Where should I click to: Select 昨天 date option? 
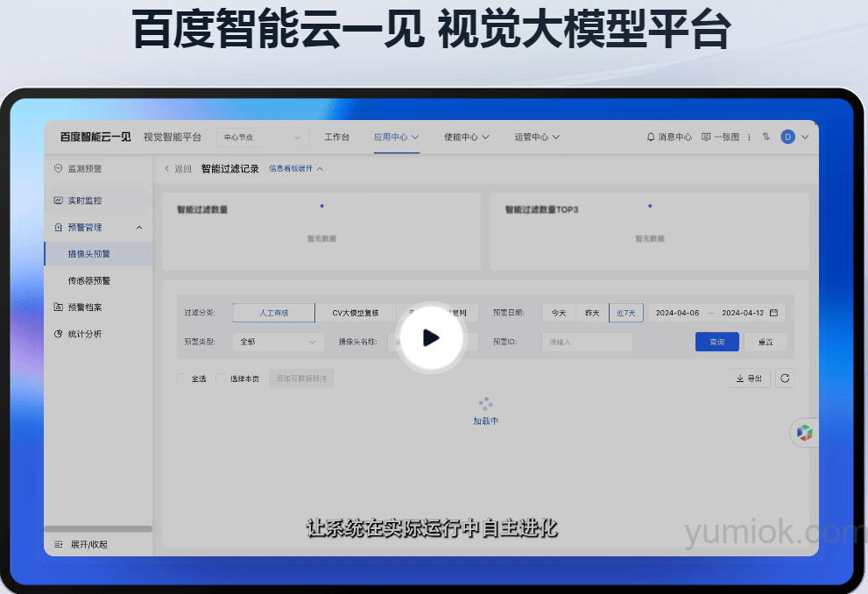coord(592,313)
